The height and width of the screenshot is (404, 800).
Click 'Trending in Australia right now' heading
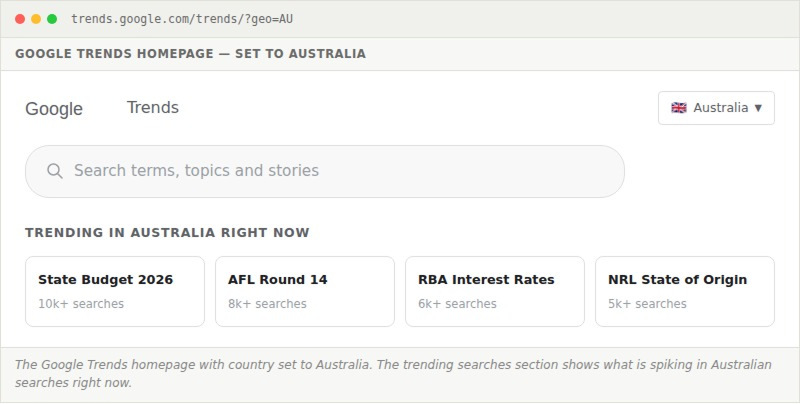pyautogui.click(x=167, y=233)
